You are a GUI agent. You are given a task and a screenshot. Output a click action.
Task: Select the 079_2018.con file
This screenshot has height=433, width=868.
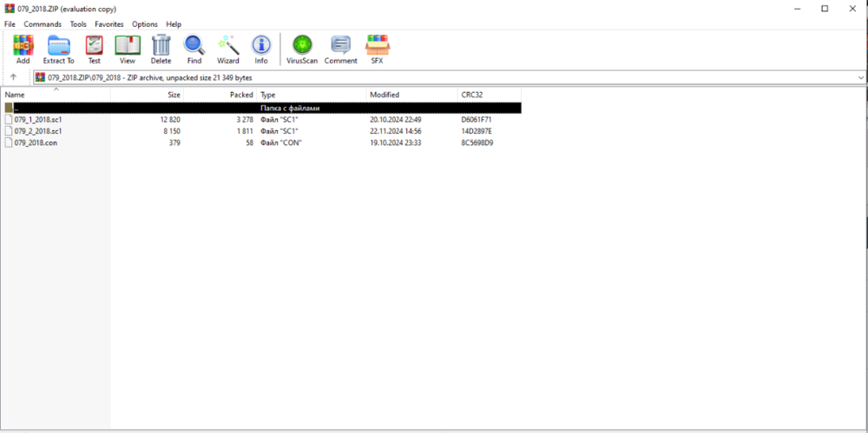tap(36, 142)
